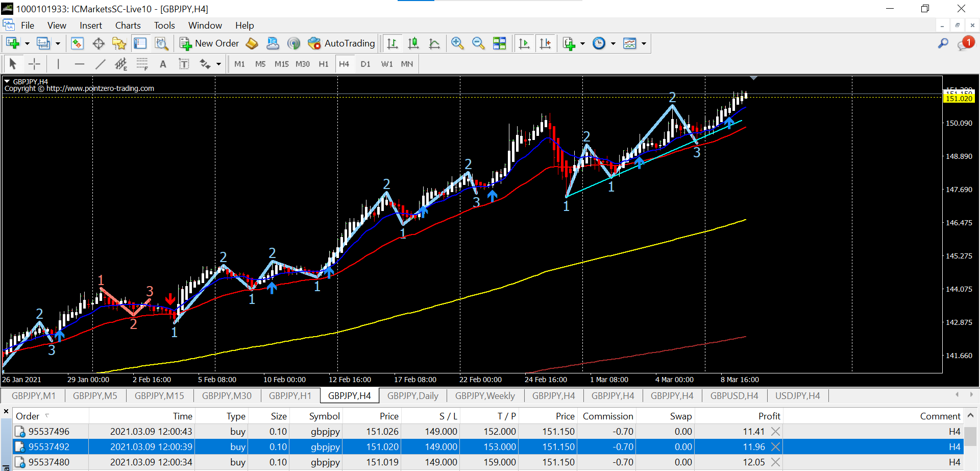Open the File menu
Viewport: 980px width, 471px height.
28,26
